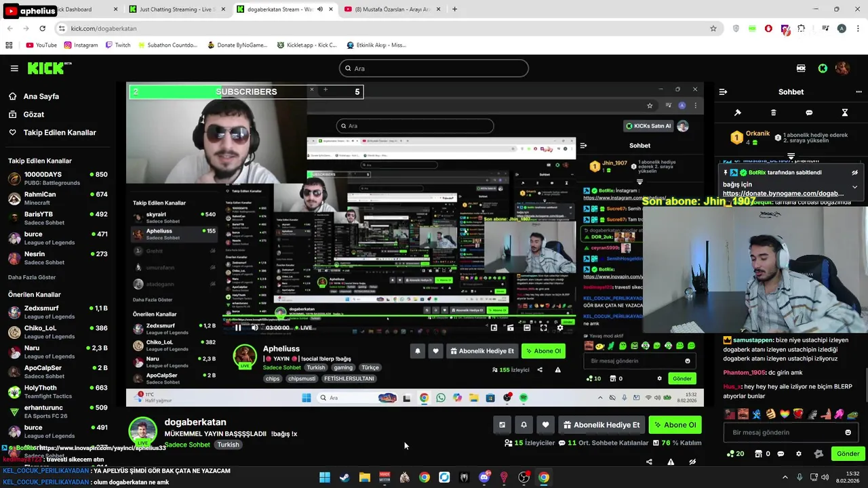This screenshot has height=488, width=868.
Task: Switch to Mustafa Özarslan YouTube tab
Action: tap(393, 9)
